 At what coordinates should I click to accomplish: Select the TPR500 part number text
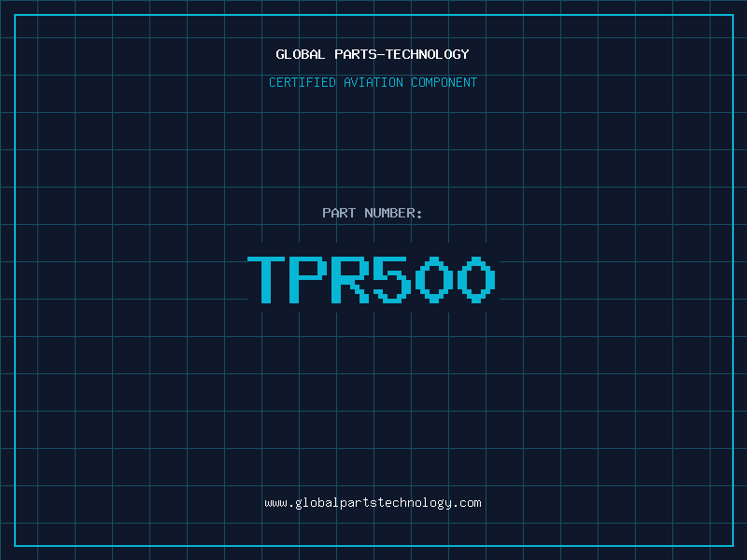tap(372, 279)
